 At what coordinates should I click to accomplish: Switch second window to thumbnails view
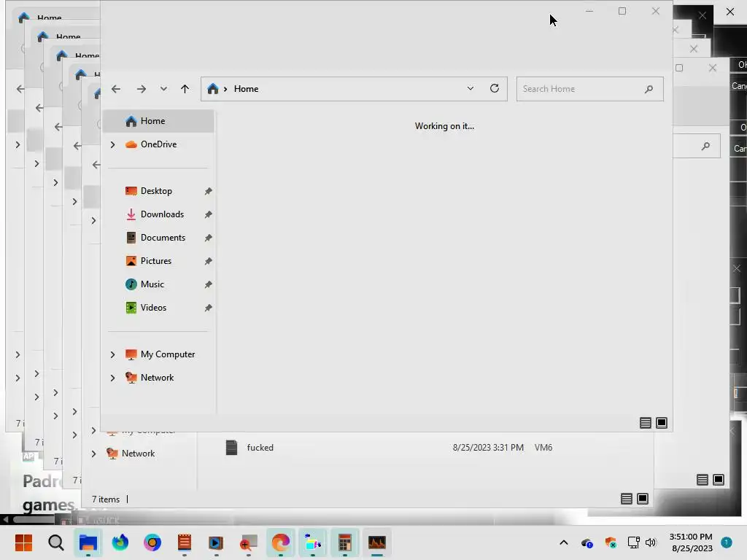pyautogui.click(x=643, y=499)
